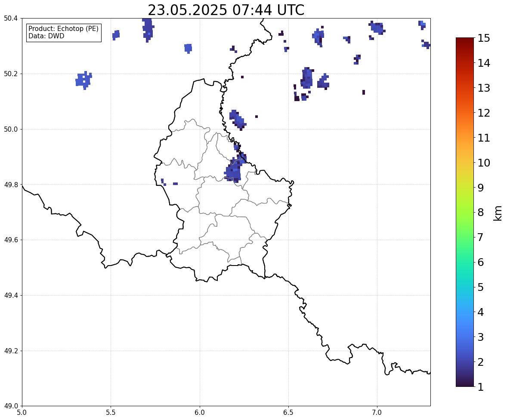Click the colorbar tick label 3
Screen dimensions: 507x420
click(x=480, y=337)
